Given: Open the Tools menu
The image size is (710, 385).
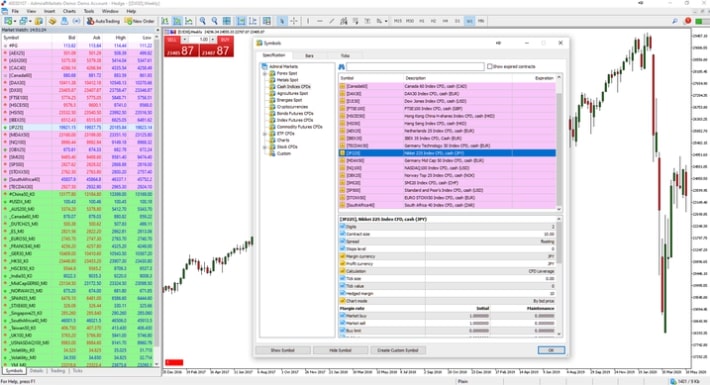Looking at the screenshot, I should 89,11.
